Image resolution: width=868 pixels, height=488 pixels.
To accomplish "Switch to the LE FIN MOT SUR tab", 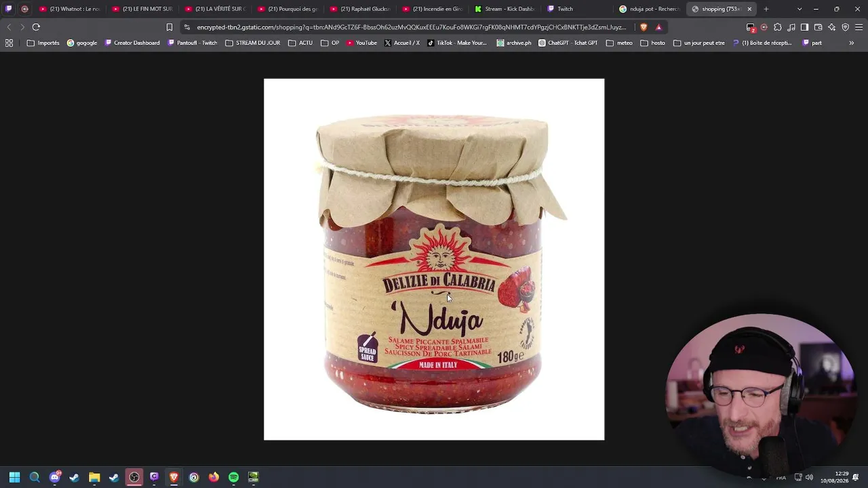I will coord(142,9).
